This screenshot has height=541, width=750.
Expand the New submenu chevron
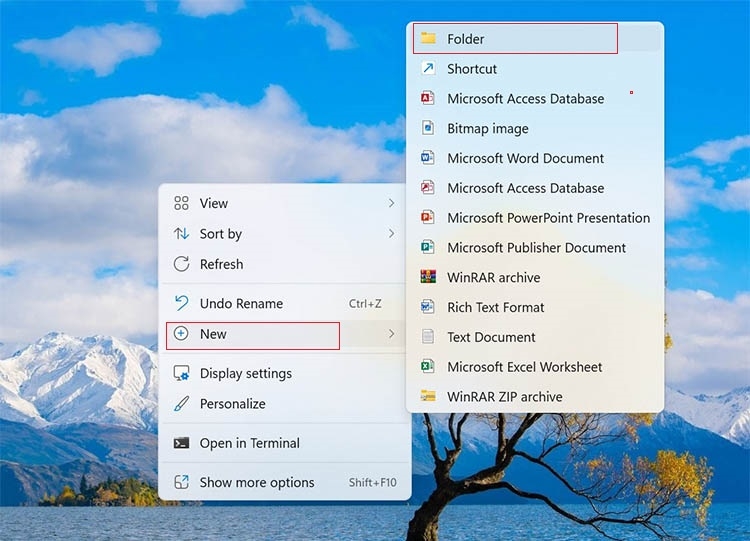pos(391,333)
